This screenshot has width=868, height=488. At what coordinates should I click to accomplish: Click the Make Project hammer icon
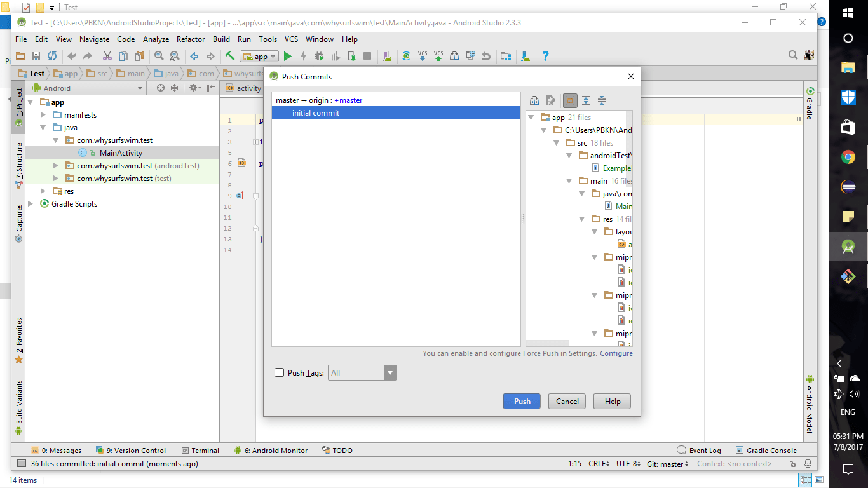coord(229,56)
